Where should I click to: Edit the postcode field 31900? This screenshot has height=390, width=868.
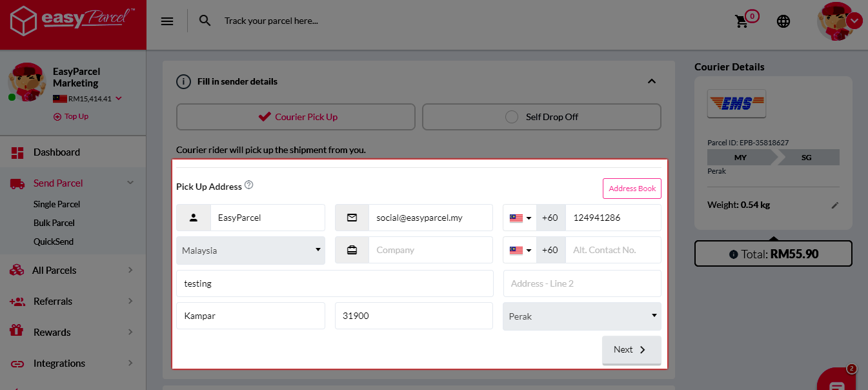(414, 316)
